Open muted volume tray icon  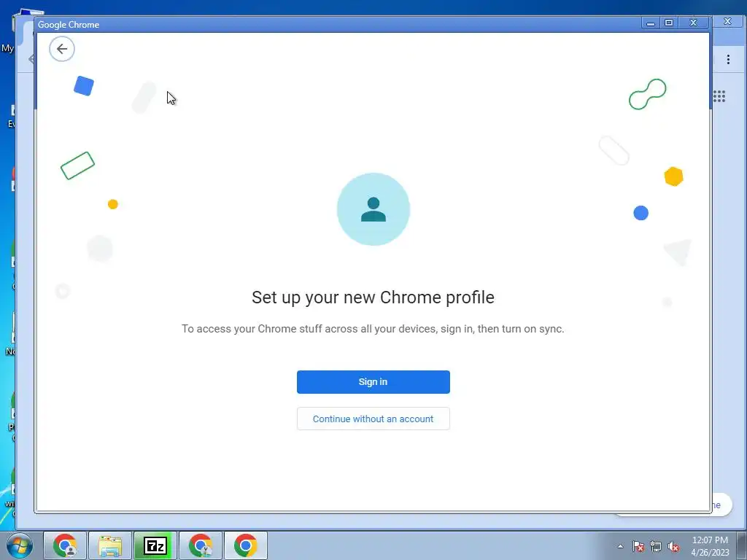[x=673, y=546]
